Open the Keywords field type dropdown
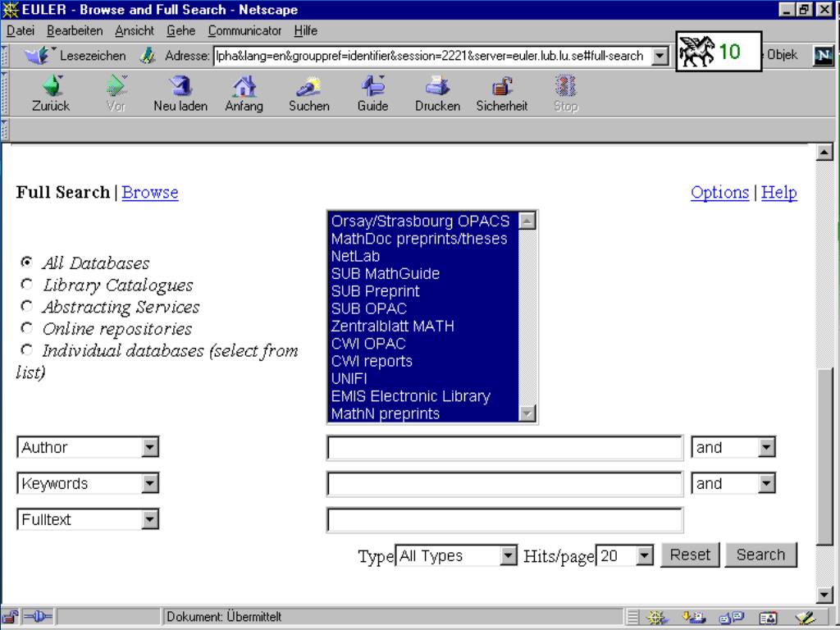840x630 pixels. coord(88,483)
